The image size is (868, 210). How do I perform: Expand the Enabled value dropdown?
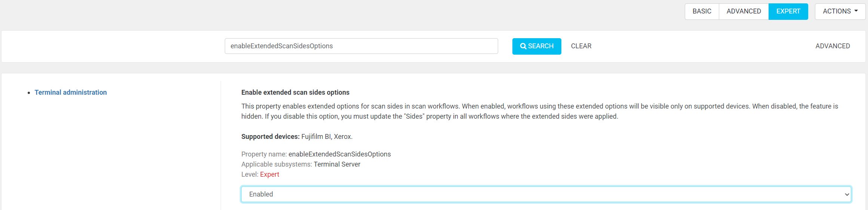546,194
